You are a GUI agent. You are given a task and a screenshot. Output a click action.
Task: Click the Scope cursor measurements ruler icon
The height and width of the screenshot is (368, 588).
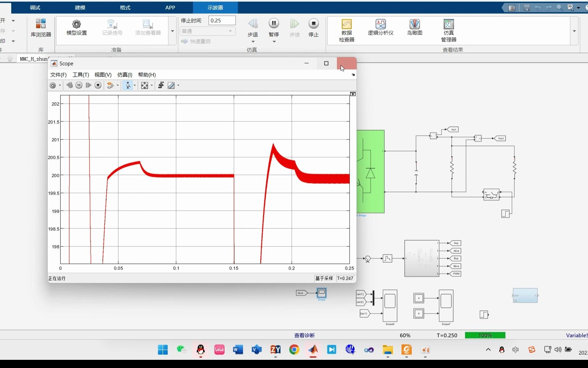pyautogui.click(x=171, y=86)
